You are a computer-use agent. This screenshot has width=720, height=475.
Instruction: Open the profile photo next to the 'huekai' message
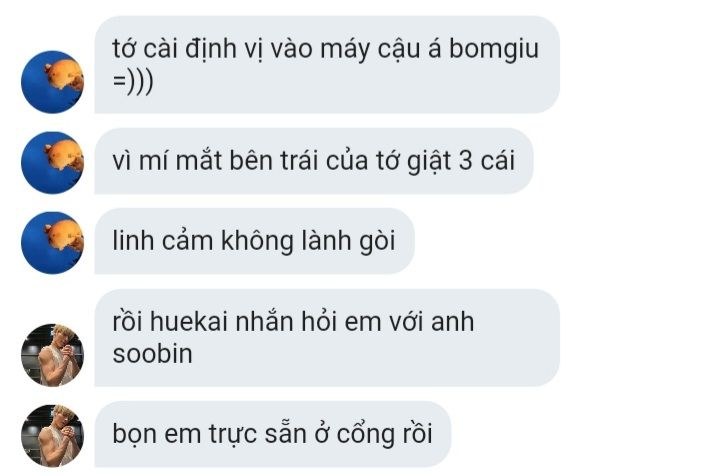point(52,355)
